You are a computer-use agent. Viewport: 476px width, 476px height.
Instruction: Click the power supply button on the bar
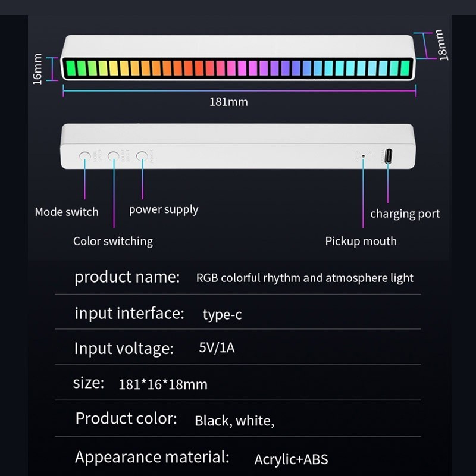[x=142, y=156]
